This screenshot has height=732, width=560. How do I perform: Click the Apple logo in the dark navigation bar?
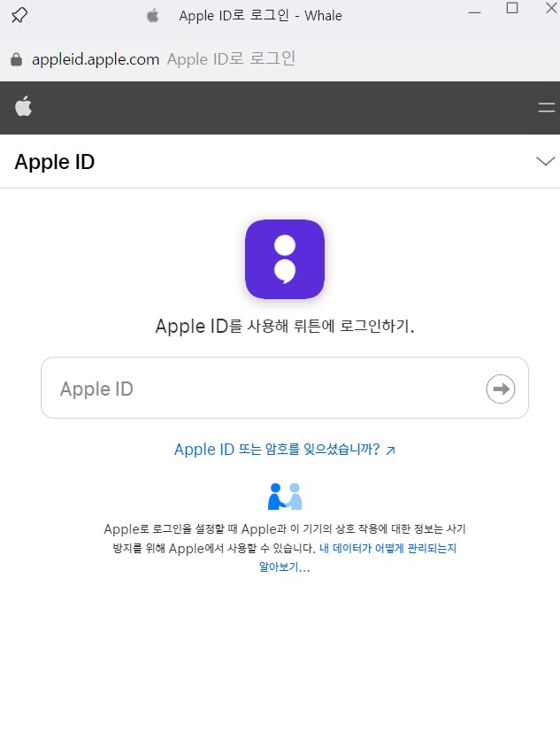click(23, 106)
